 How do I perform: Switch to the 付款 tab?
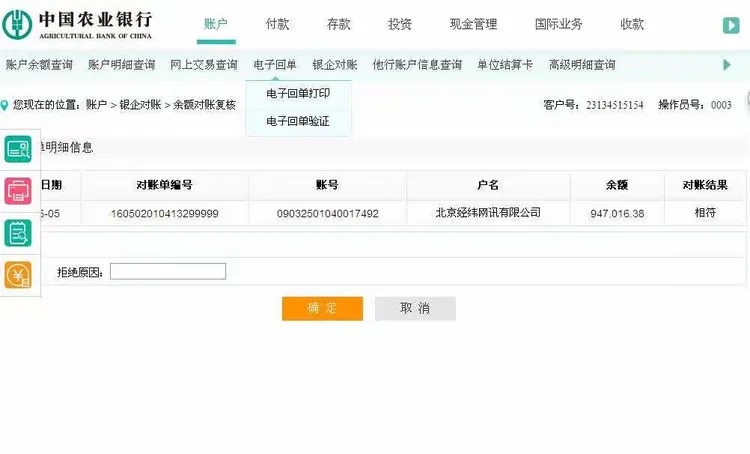[x=277, y=24]
